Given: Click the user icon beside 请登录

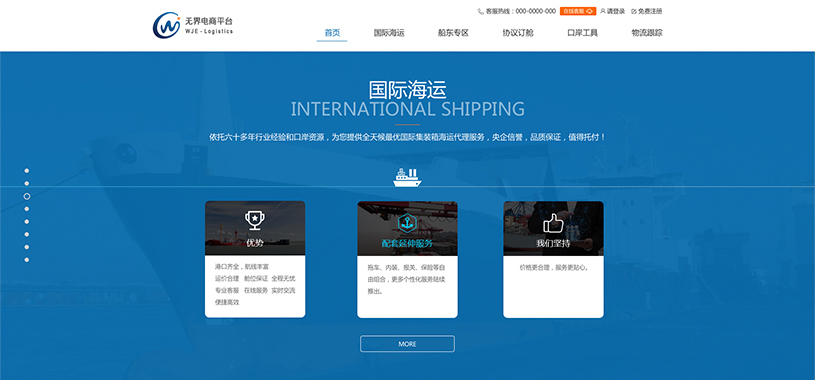Looking at the screenshot, I should click(603, 11).
